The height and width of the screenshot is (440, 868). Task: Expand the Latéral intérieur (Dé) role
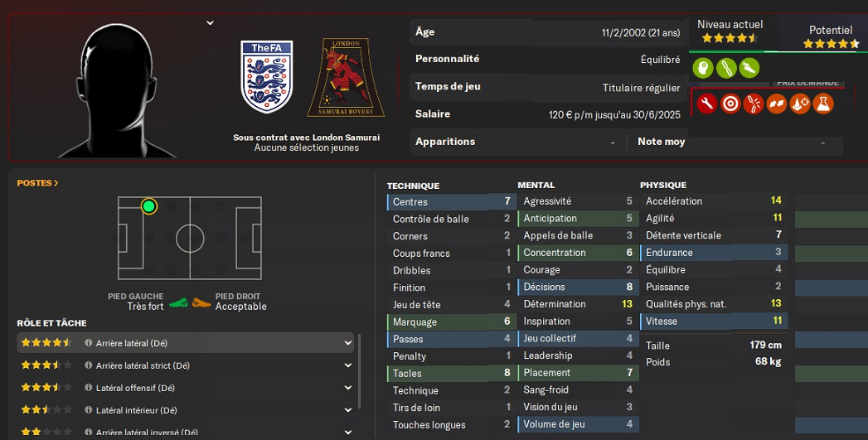[348, 410]
